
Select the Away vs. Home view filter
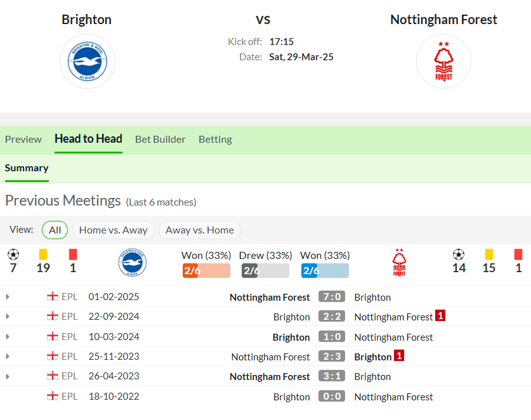pyautogui.click(x=200, y=230)
